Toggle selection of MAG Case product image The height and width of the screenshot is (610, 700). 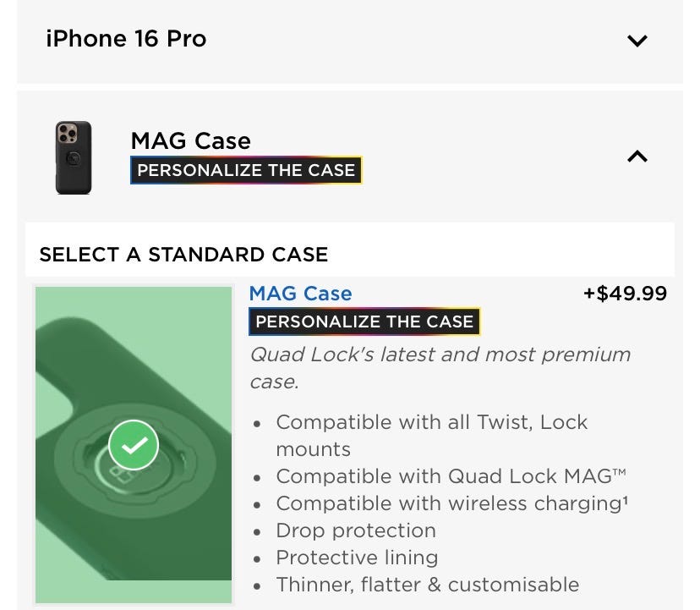click(134, 445)
